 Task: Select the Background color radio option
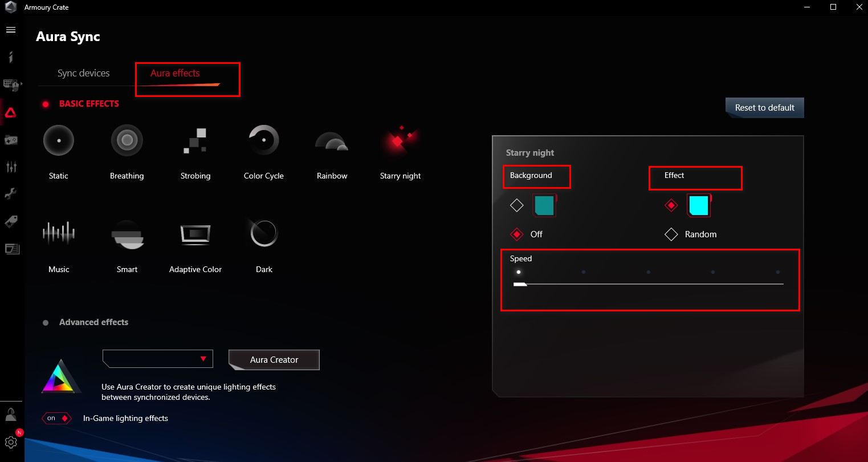click(x=517, y=205)
